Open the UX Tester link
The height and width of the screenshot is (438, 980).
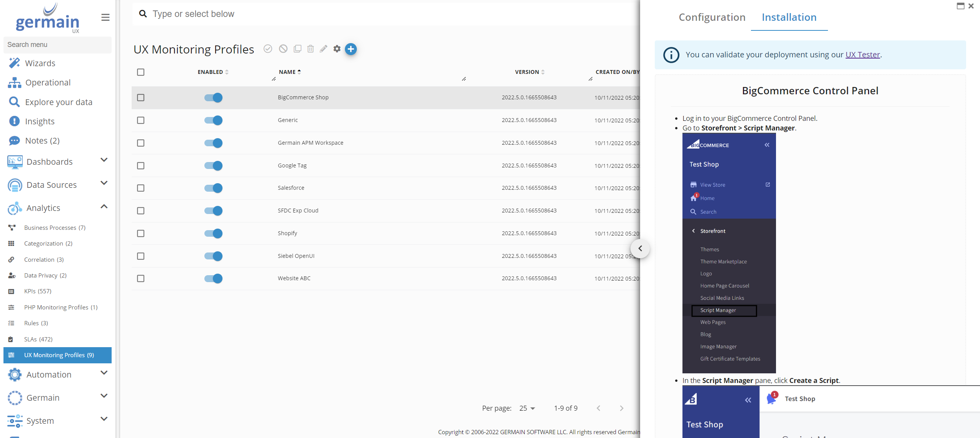point(862,55)
